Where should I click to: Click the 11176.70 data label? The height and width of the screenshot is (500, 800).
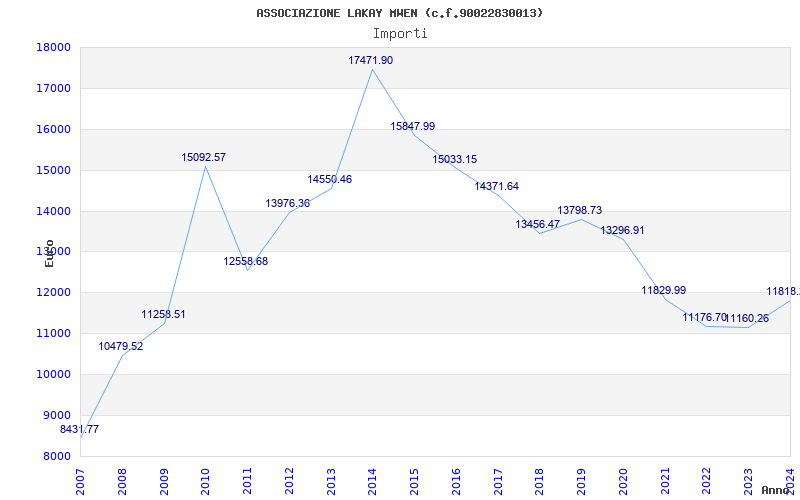click(x=705, y=317)
